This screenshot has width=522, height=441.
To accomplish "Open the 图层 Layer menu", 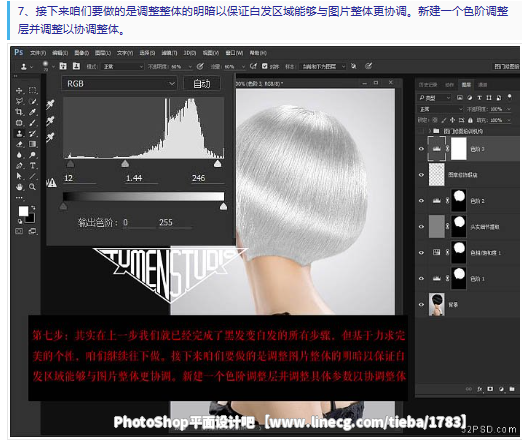I will pos(103,53).
